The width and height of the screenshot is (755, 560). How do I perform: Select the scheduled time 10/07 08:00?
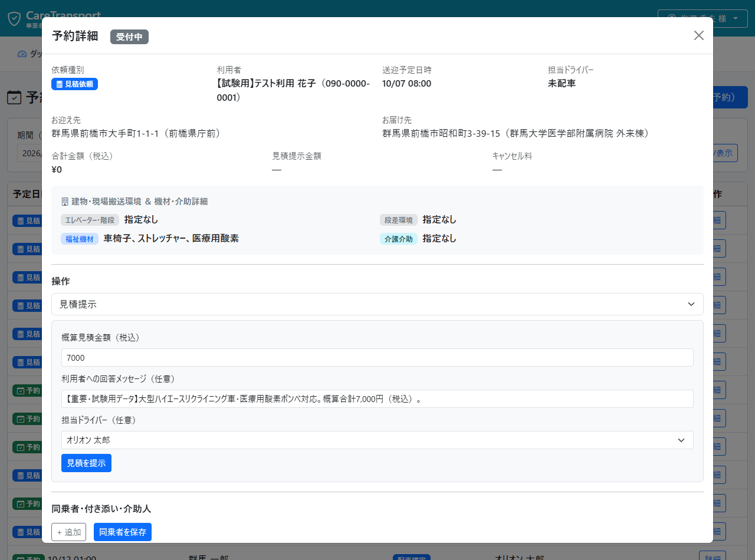coord(407,84)
